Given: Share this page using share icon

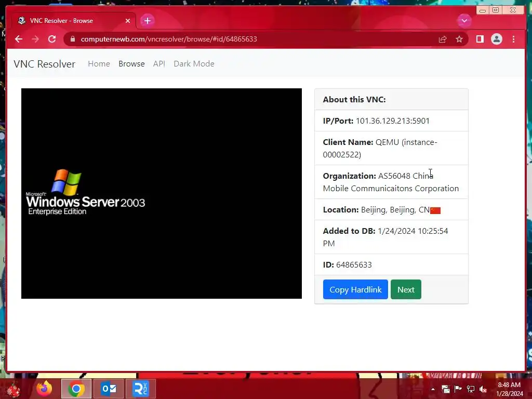Looking at the screenshot, I should coord(443,39).
